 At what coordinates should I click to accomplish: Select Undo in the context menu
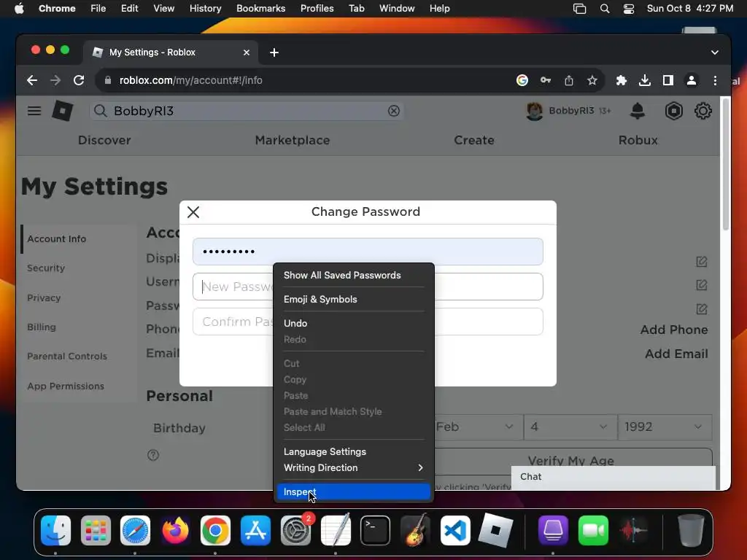[x=353, y=323]
